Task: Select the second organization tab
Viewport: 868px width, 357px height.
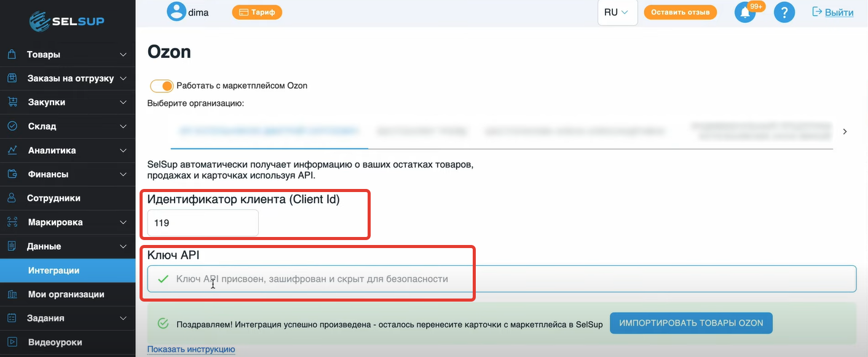Action: coord(422,131)
